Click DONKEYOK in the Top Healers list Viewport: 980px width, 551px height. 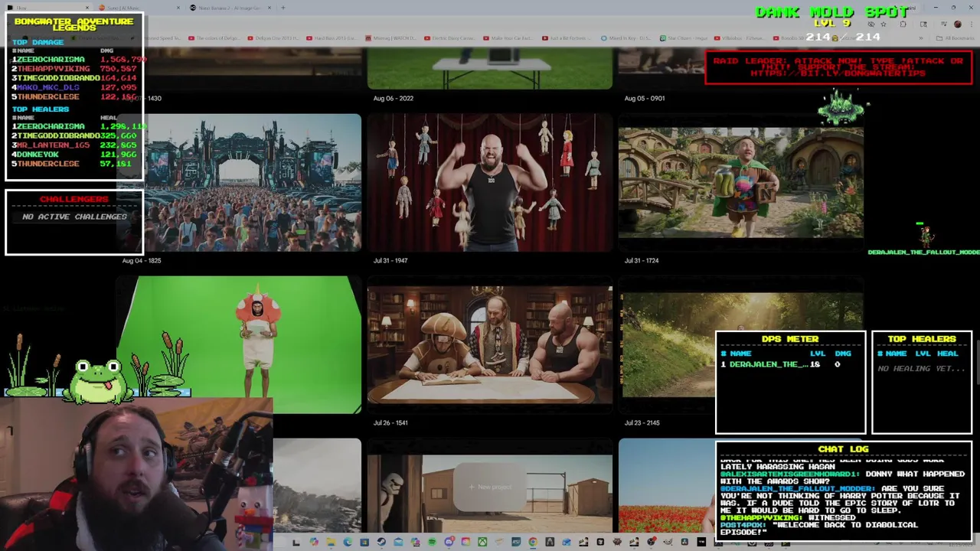pyautogui.click(x=38, y=154)
